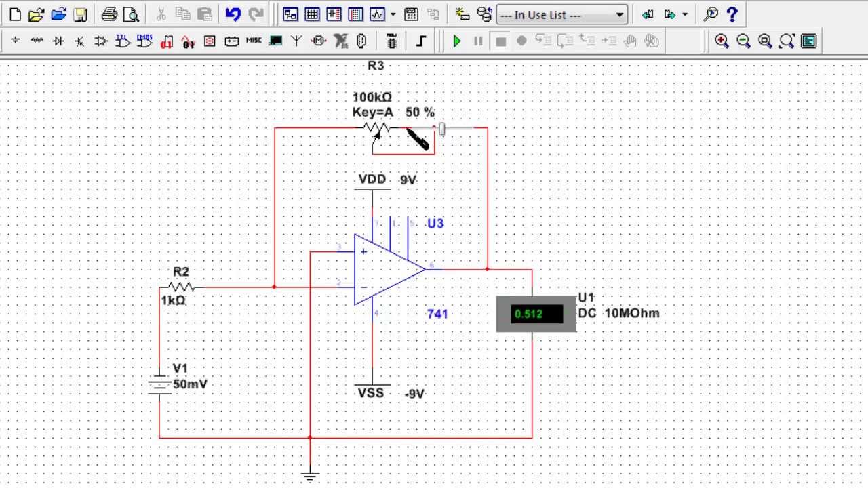Zoom to fit page

pos(787,41)
